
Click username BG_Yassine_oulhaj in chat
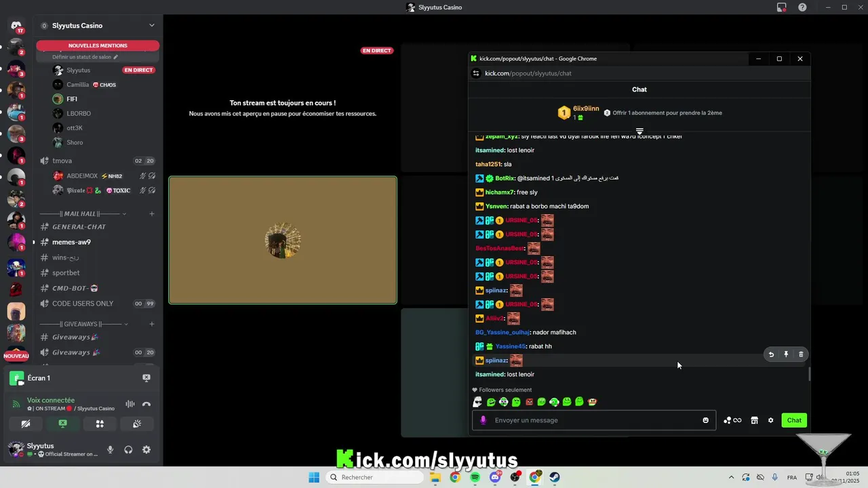pos(502,332)
